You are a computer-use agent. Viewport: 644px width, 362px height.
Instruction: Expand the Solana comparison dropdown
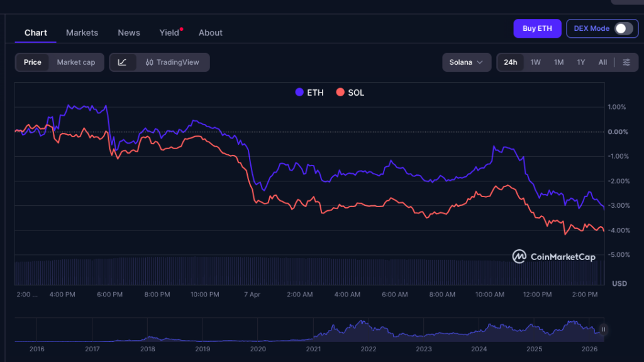[467, 62]
